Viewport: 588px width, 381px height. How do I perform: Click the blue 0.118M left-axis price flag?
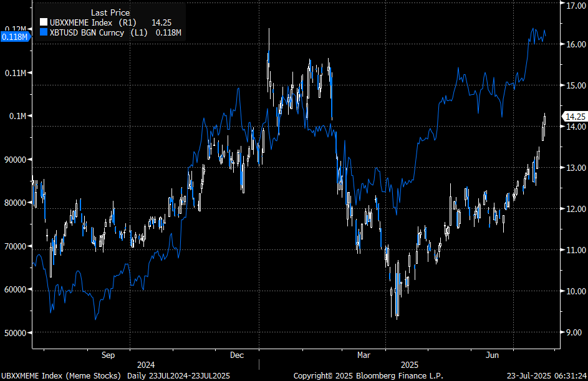(15, 37)
